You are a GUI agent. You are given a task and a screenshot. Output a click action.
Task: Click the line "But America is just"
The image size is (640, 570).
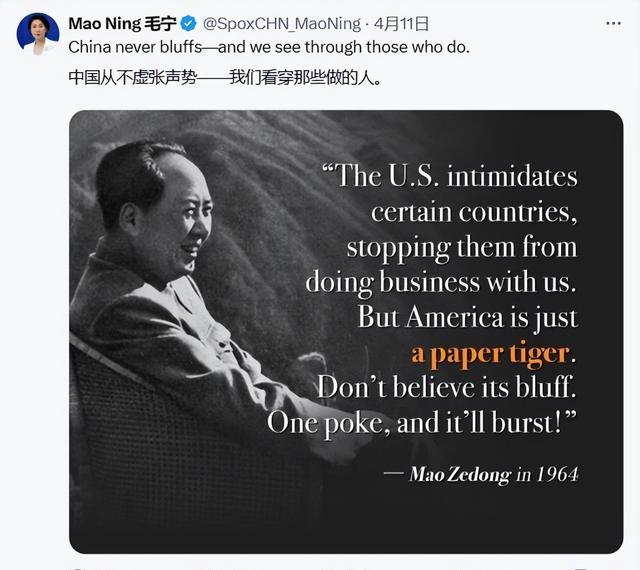[x=467, y=317]
